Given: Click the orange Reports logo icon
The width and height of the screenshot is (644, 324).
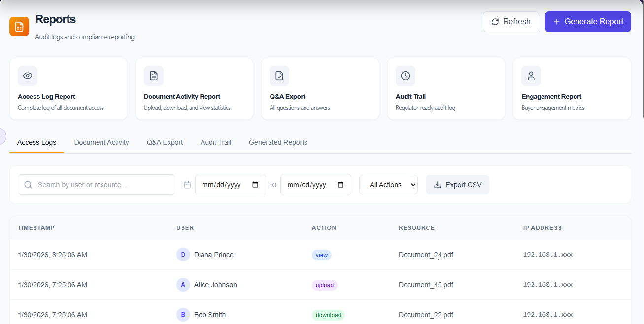Looking at the screenshot, I should (x=19, y=26).
